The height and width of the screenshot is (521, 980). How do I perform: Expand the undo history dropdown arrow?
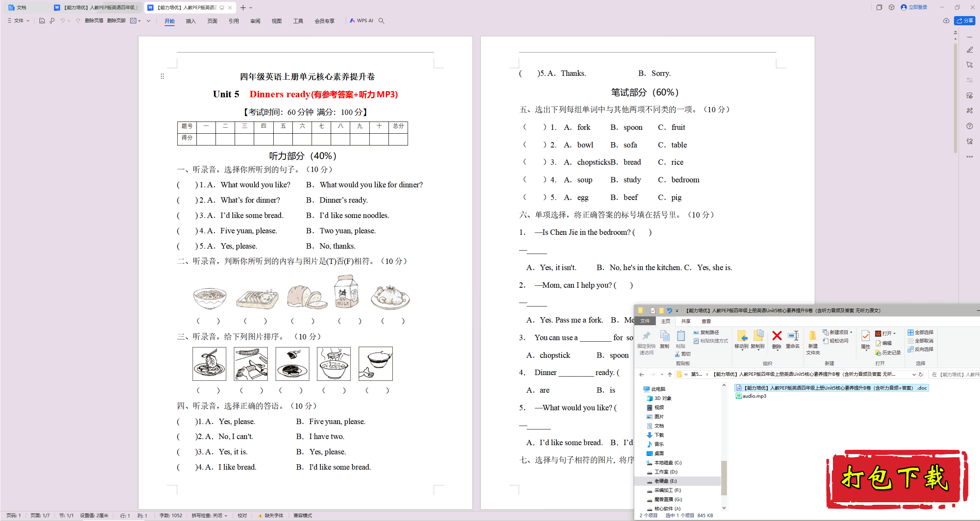point(69,21)
